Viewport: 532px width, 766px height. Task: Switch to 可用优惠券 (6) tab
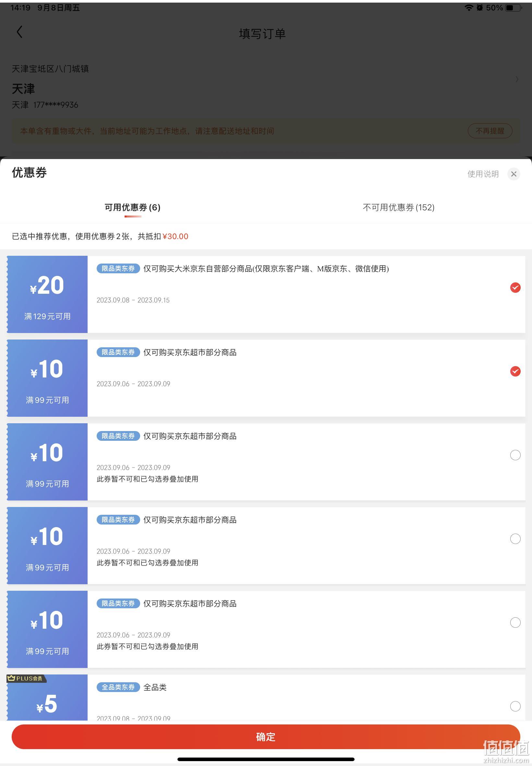pyautogui.click(x=133, y=207)
